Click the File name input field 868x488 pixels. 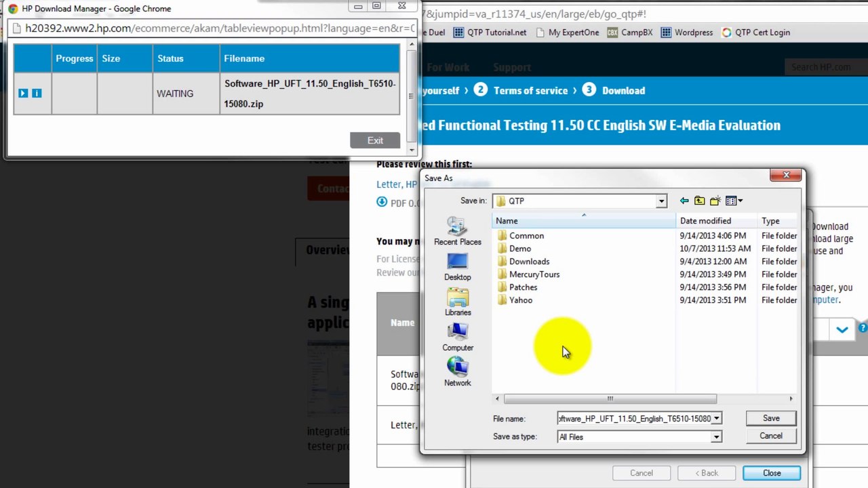click(634, 419)
